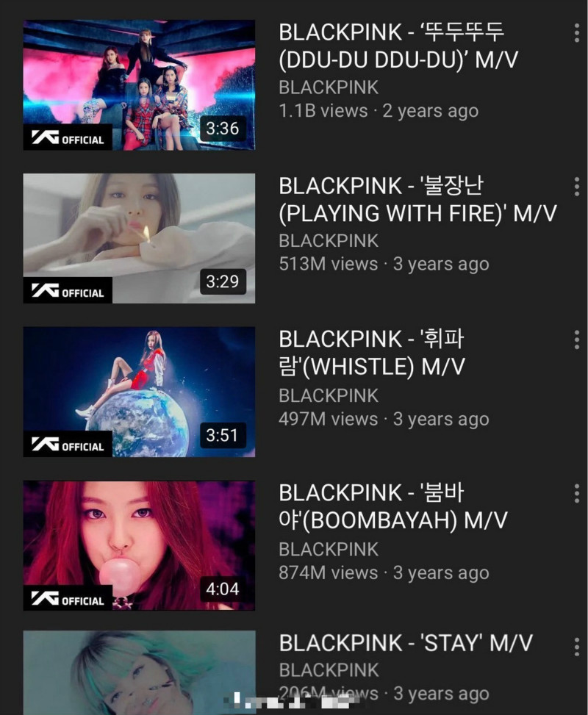
Task: Open the DDU-DU DDU-DU M/V title
Action: [x=398, y=46]
